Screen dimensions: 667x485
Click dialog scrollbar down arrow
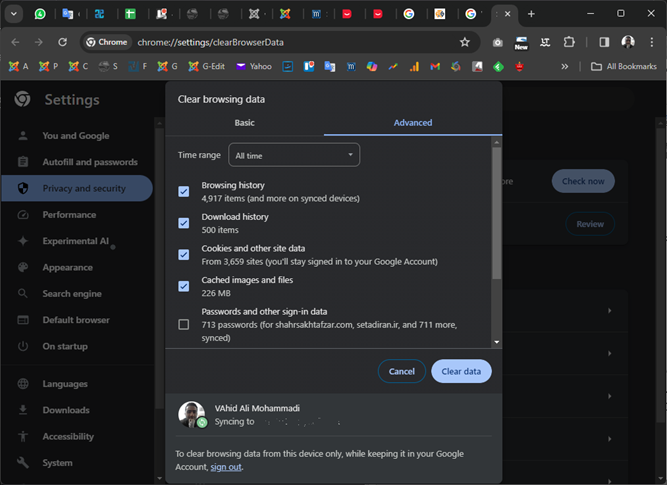coord(496,342)
